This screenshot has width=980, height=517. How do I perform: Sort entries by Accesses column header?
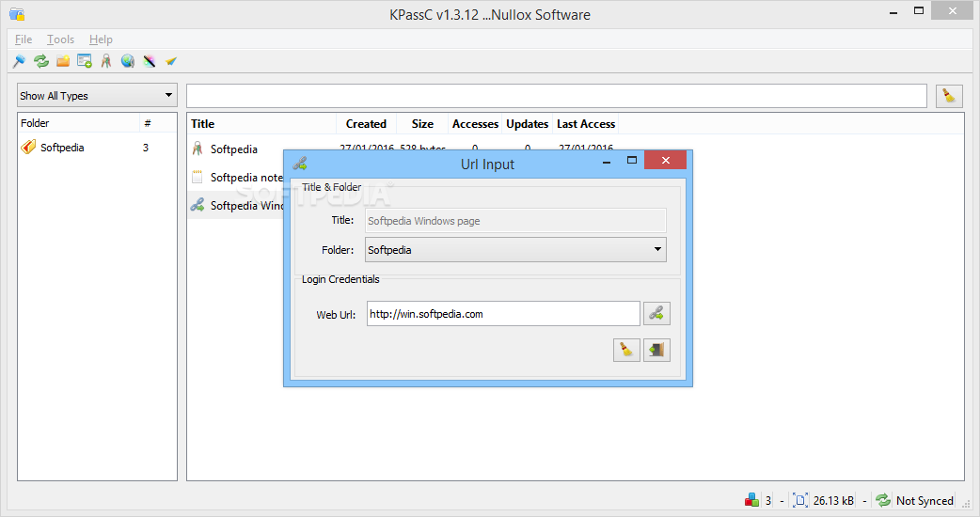click(475, 124)
